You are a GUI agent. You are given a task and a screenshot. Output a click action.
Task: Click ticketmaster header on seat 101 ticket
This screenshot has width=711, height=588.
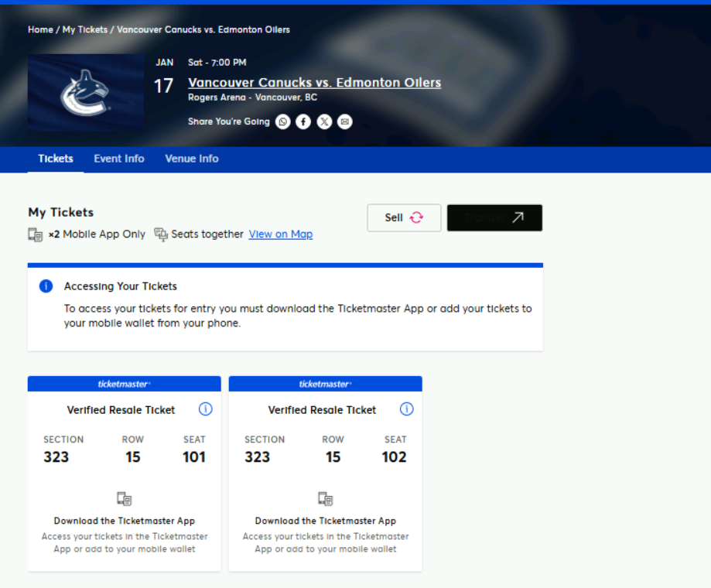125,384
